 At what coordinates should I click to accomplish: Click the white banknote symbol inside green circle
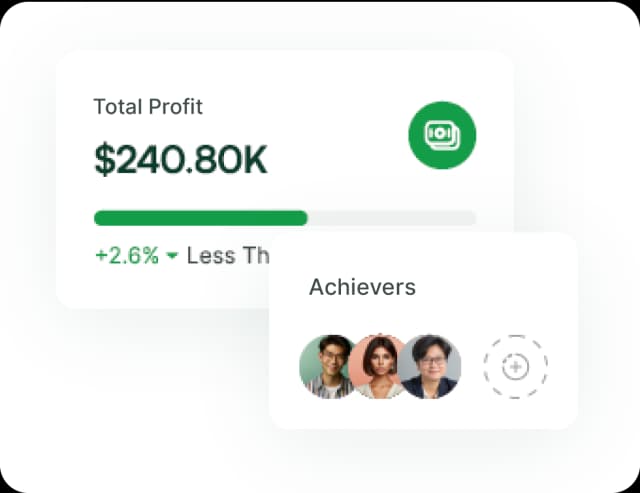click(441, 134)
